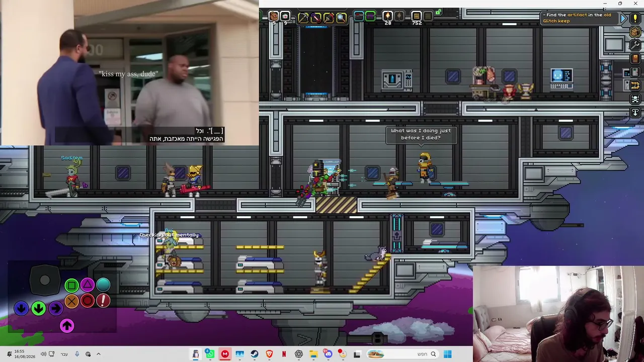Click the Windows Start button
The width and height of the screenshot is (644, 362).
click(447, 354)
